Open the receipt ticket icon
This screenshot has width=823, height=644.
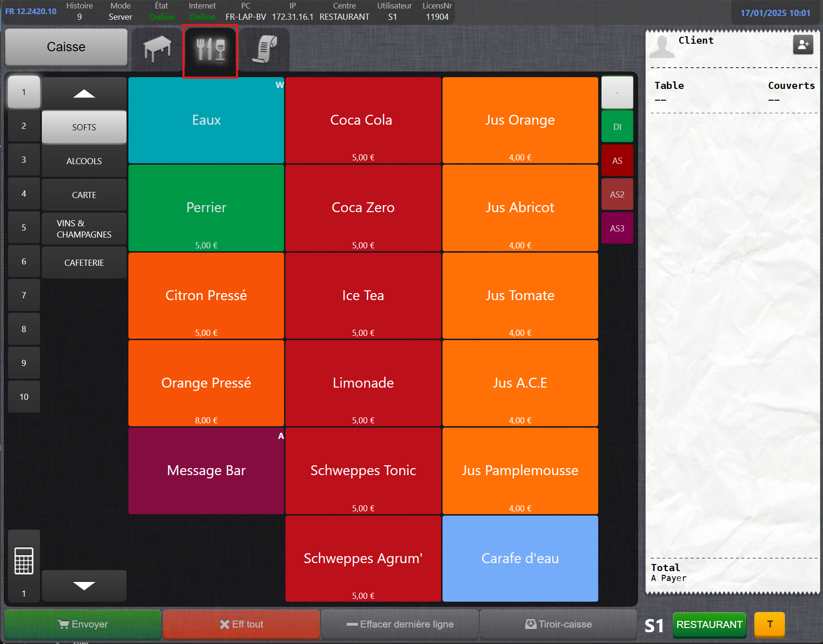tap(264, 49)
